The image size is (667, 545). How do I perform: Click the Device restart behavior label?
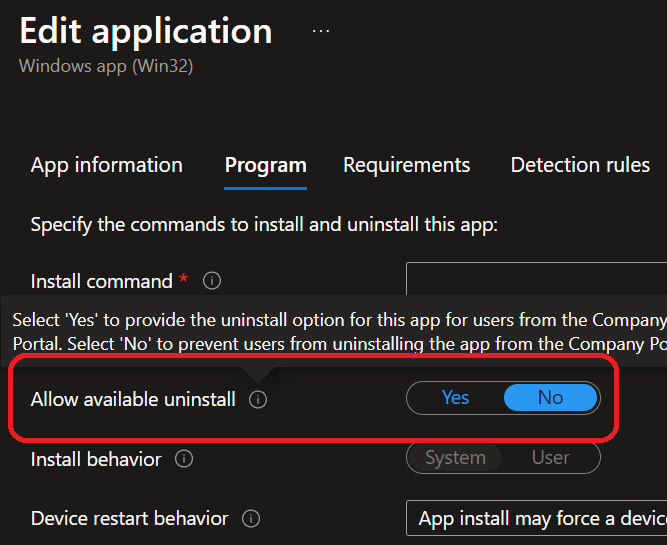pyautogui.click(x=130, y=519)
